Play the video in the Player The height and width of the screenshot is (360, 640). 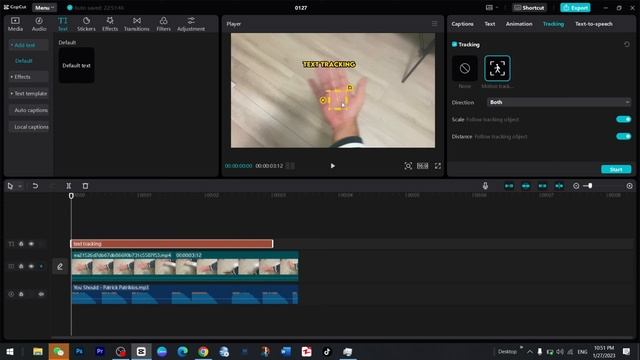click(333, 166)
